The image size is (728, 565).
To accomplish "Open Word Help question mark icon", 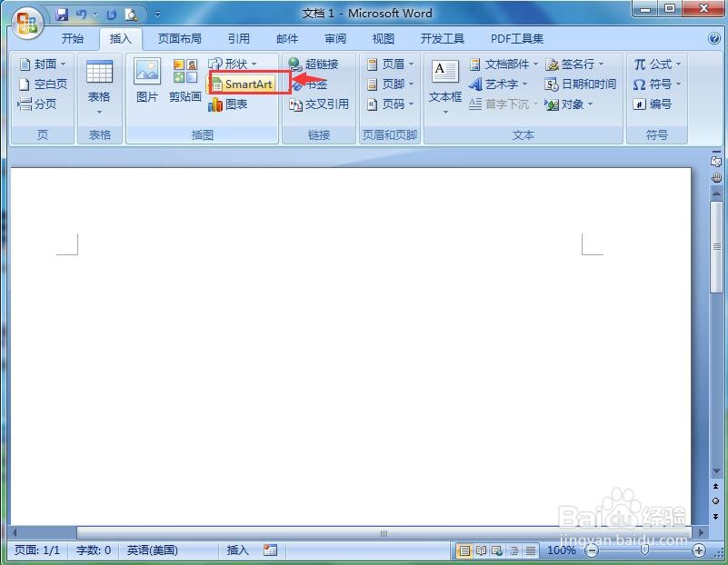I will click(x=714, y=38).
